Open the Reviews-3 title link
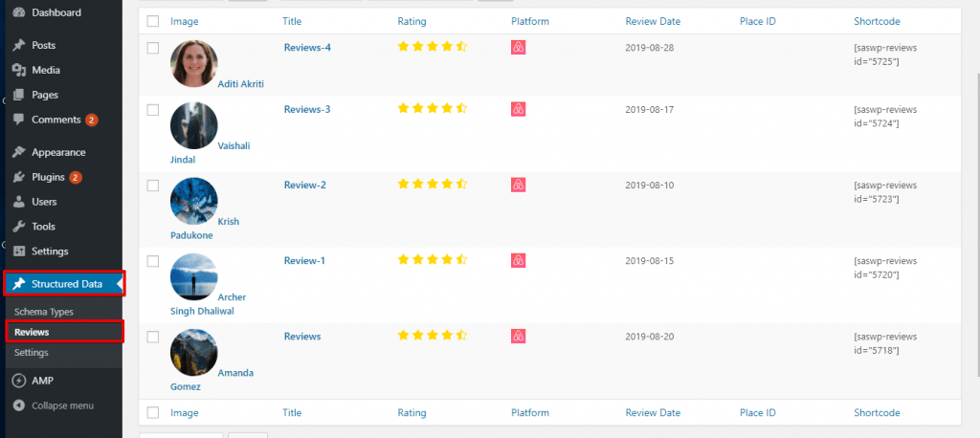This screenshot has height=438, width=980. [x=307, y=109]
